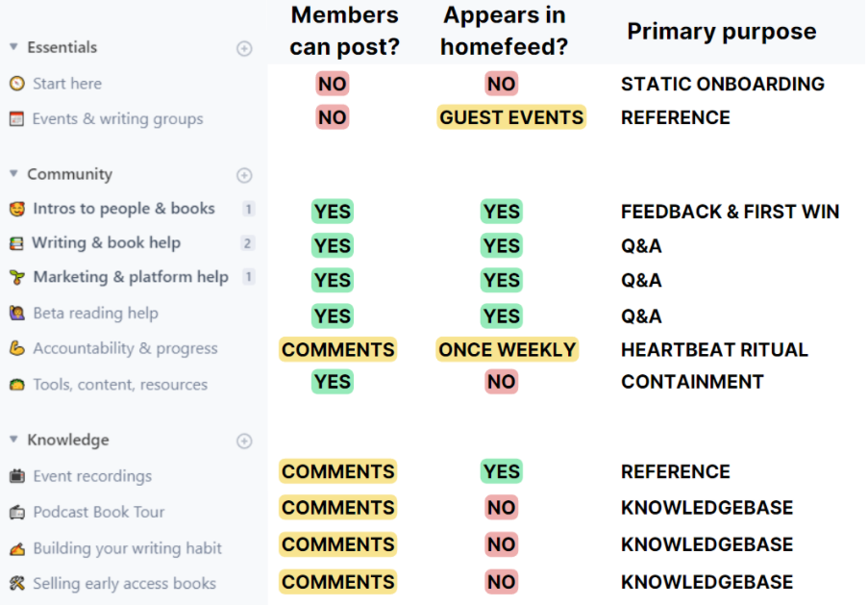Add a space with Essentials plus button
This screenshot has height=606, width=868.
click(244, 48)
